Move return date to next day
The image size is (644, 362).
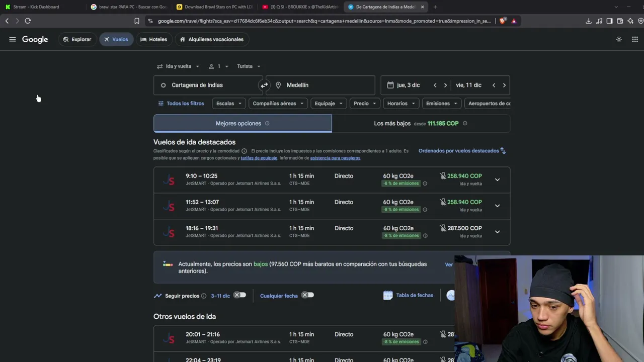[x=504, y=85]
